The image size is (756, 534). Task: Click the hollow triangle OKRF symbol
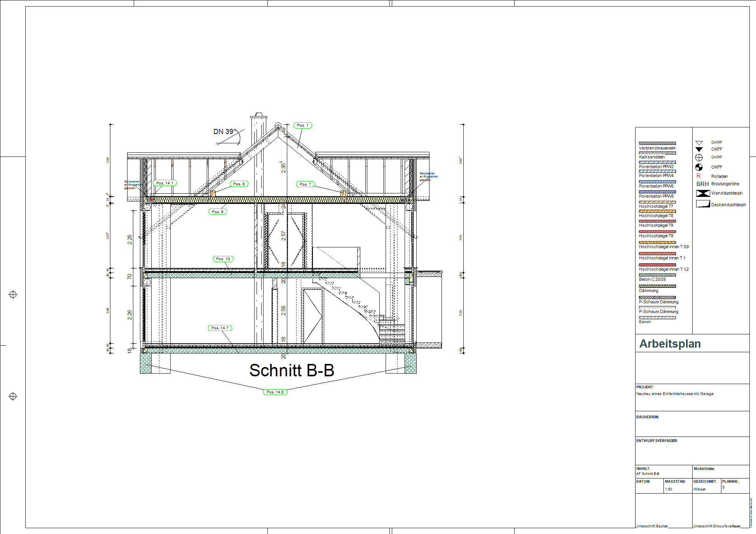tap(699, 143)
